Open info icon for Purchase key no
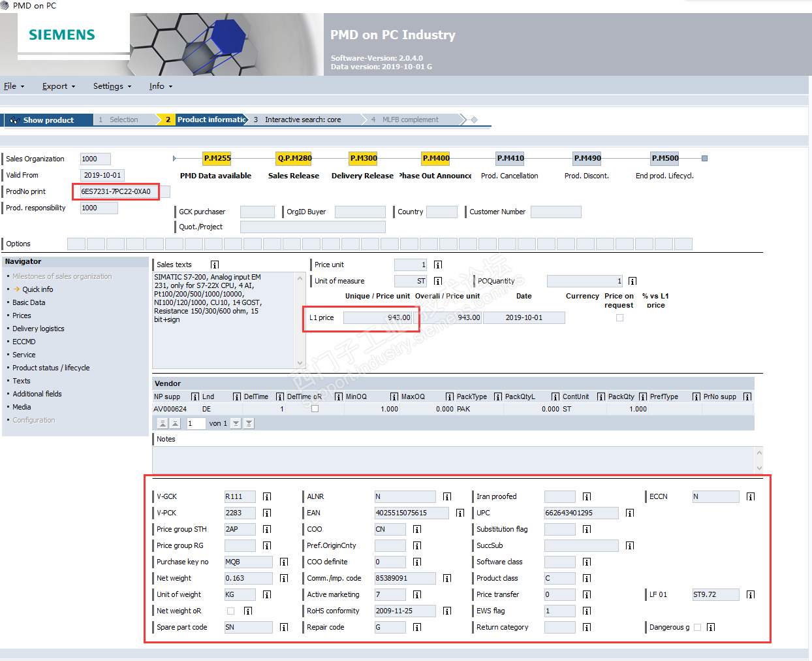The height and width of the screenshot is (661, 812). click(x=284, y=562)
